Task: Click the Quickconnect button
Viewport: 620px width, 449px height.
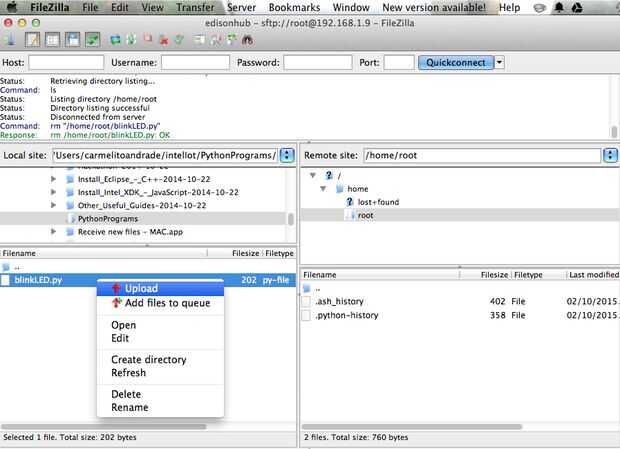Action: (456, 62)
